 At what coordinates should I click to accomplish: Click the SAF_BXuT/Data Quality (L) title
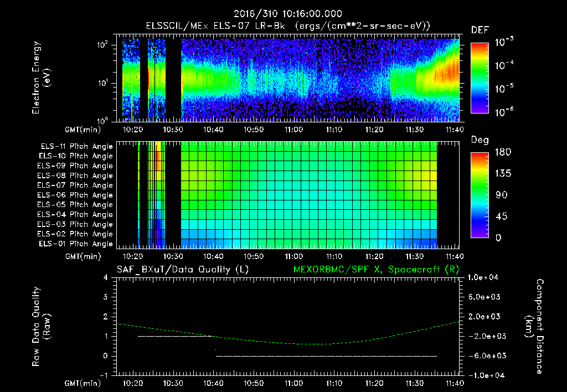tap(183, 270)
